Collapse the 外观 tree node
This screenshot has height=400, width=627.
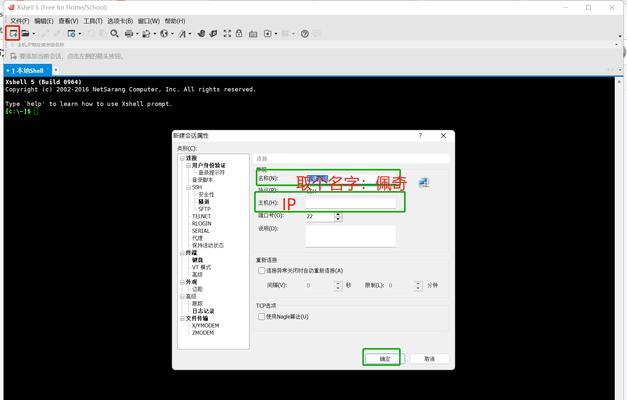182,282
